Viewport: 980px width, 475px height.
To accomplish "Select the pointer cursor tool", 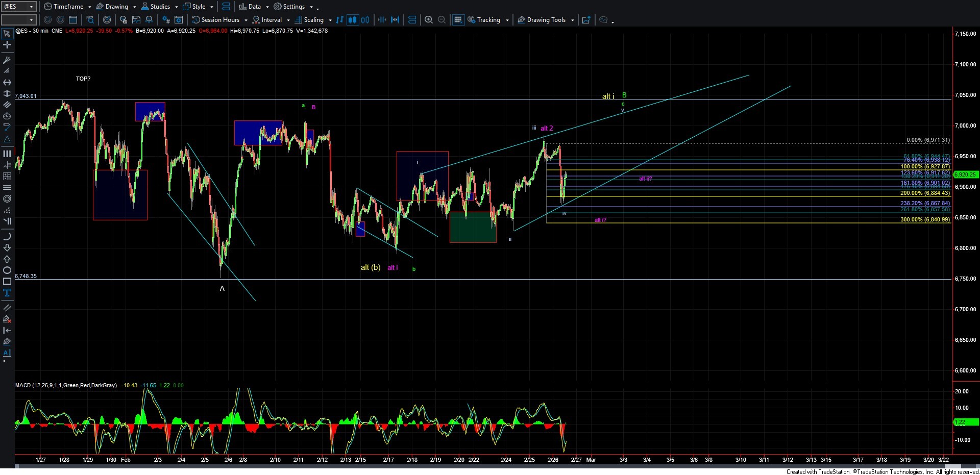I will tap(7, 34).
